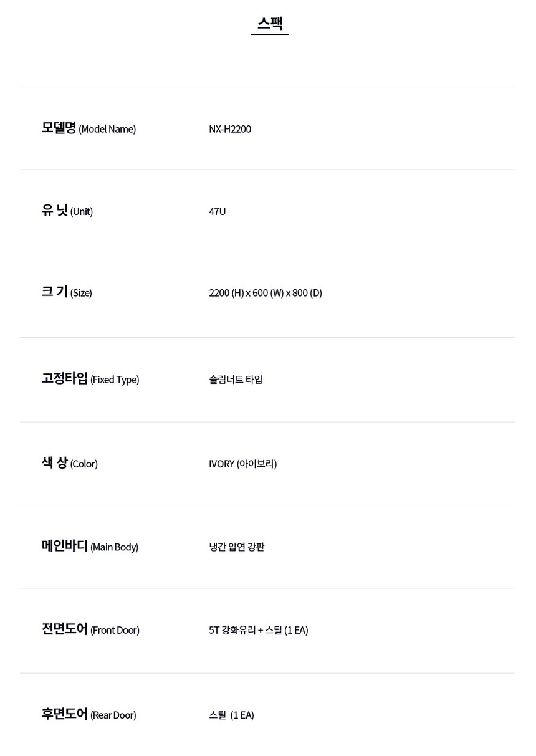The width and height of the screenshot is (536, 756).
Task: Click the (Model Name) English label
Action: 107,129
